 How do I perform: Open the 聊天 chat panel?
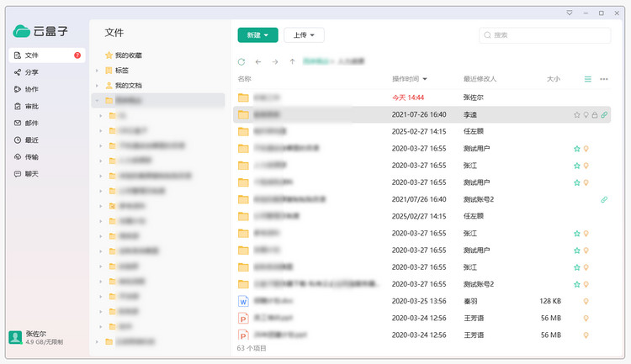click(27, 174)
